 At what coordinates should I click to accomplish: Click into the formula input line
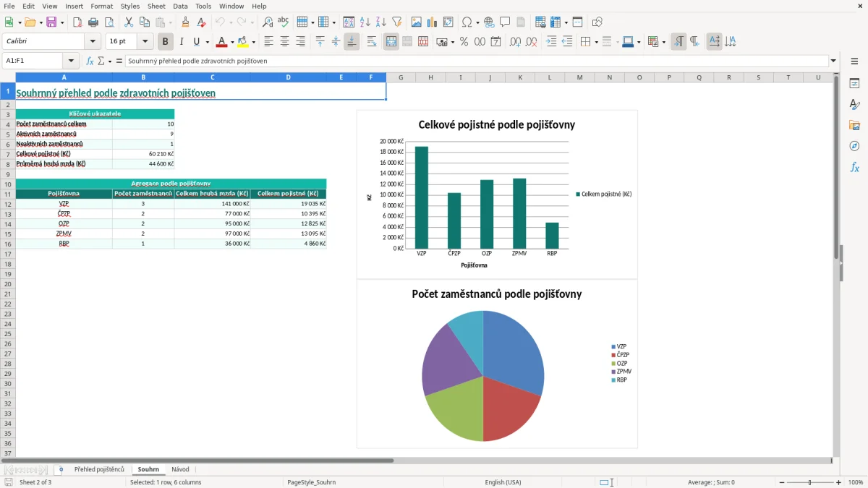coord(477,61)
